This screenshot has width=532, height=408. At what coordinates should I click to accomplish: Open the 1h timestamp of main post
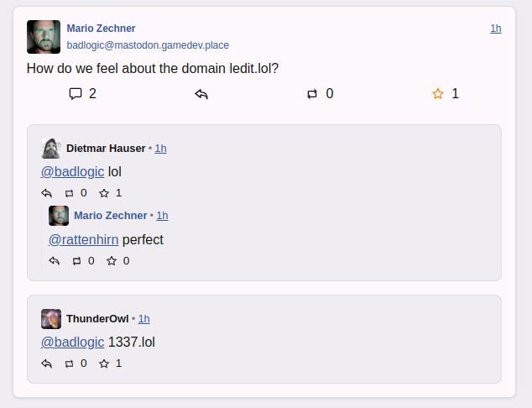pyautogui.click(x=496, y=29)
